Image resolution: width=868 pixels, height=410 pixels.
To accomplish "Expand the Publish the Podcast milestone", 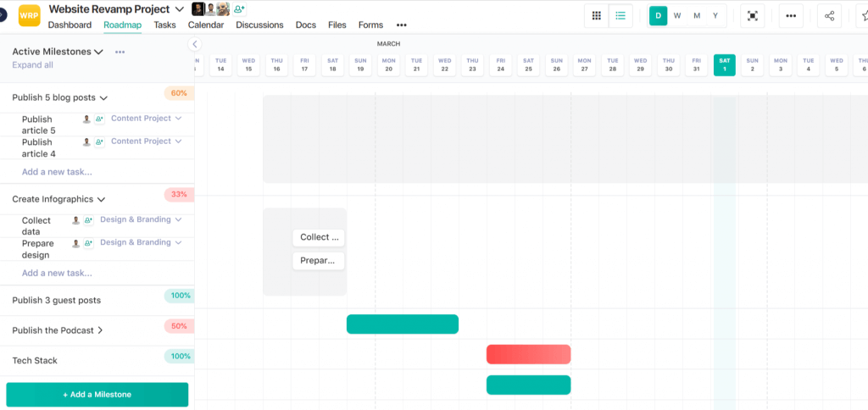I will [x=100, y=330].
